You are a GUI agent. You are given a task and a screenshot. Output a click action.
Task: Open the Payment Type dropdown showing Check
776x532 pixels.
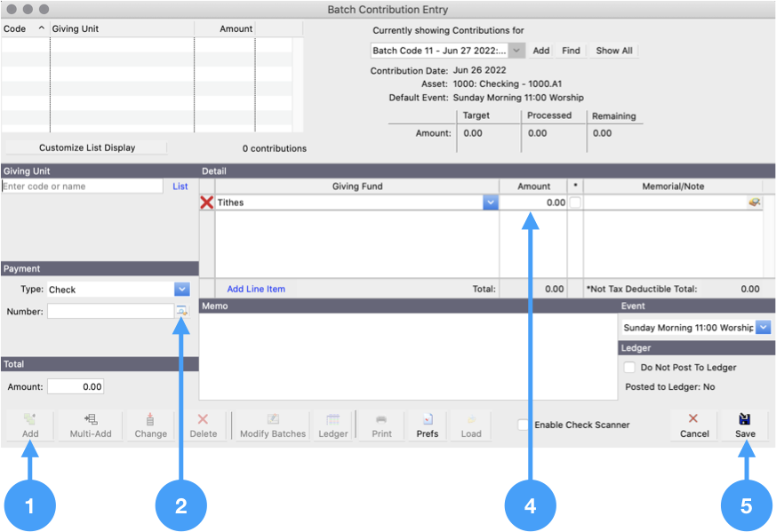(181, 290)
